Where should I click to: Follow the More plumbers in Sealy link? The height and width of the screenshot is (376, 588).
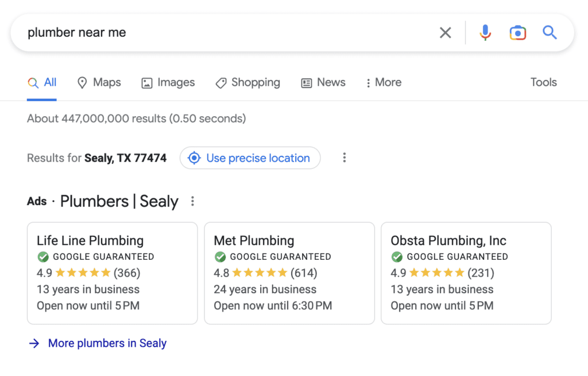(107, 343)
